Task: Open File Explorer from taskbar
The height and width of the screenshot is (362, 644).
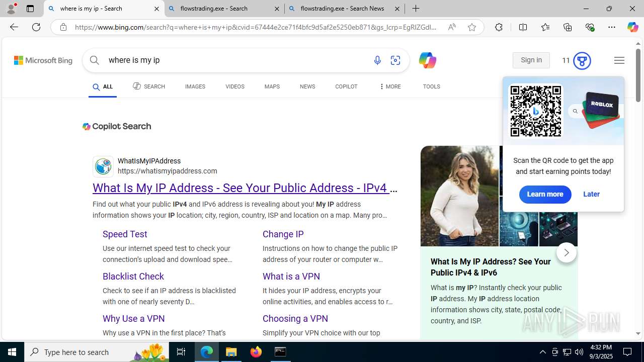Action: pos(231,352)
